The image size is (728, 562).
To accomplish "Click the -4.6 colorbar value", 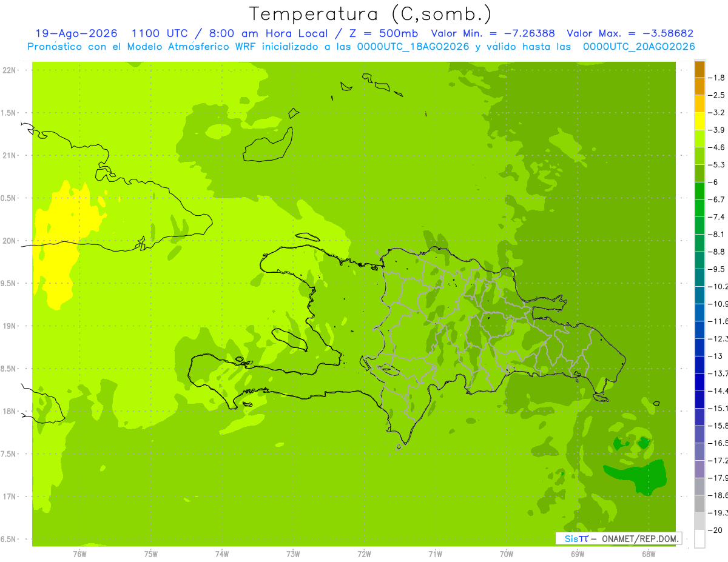I will coord(717,147).
